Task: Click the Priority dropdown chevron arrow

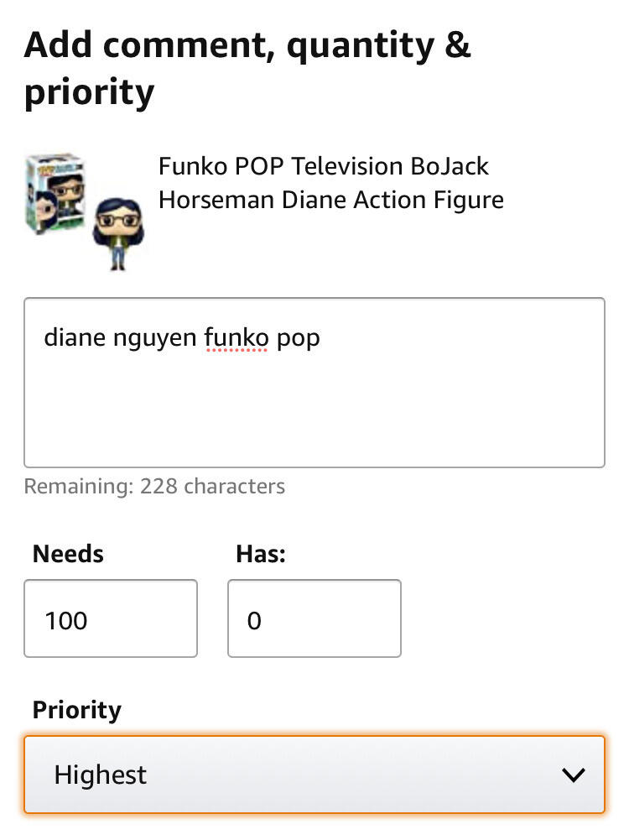Action: tap(574, 775)
